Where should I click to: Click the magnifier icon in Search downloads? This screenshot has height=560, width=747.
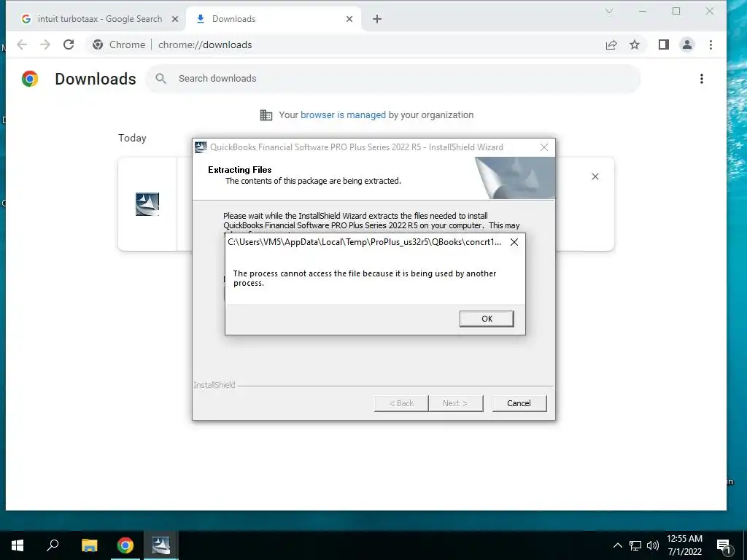161,79
